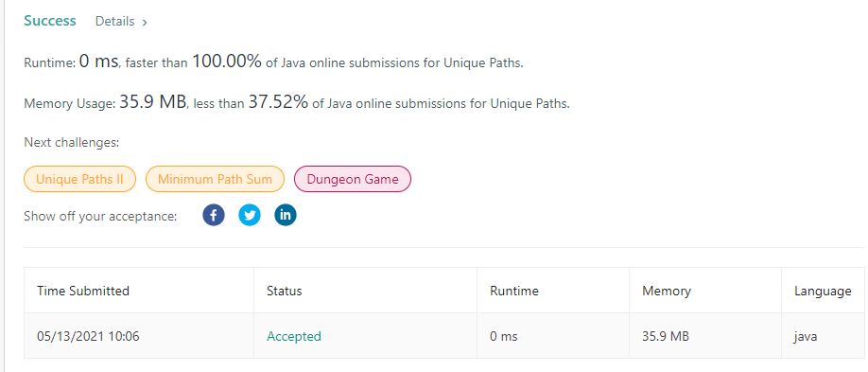Expand Details chevron arrow
This screenshot has height=372, width=868.
[x=145, y=22]
